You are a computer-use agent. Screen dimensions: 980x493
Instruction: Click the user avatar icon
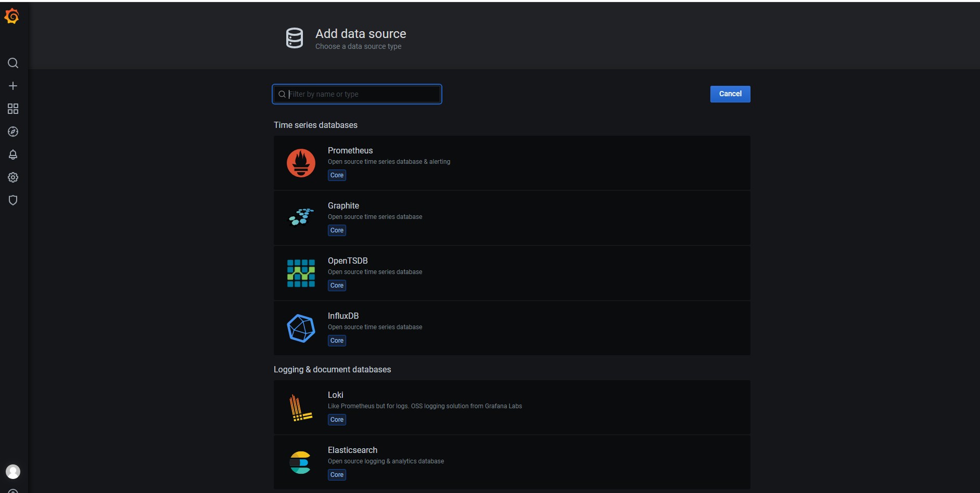[x=13, y=471]
